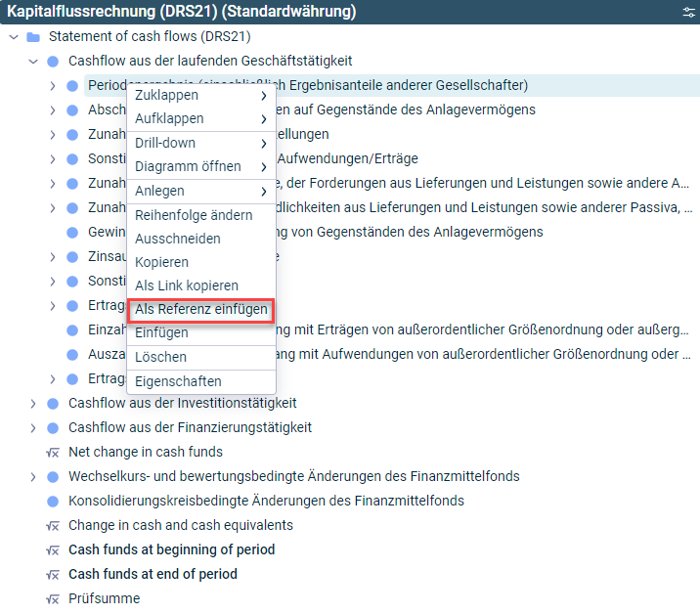Click the blue dot of the Einzahlungen row with Erträgen

click(x=72, y=330)
